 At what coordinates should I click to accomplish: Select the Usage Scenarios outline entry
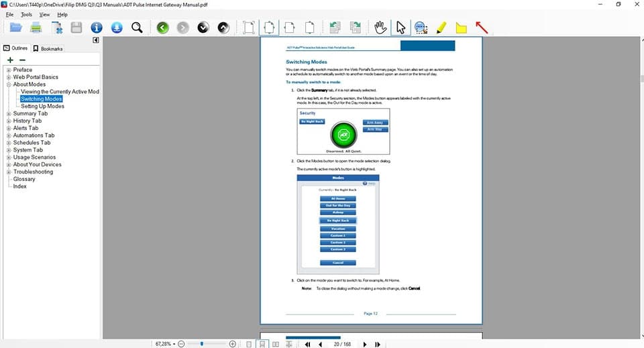[x=34, y=157]
